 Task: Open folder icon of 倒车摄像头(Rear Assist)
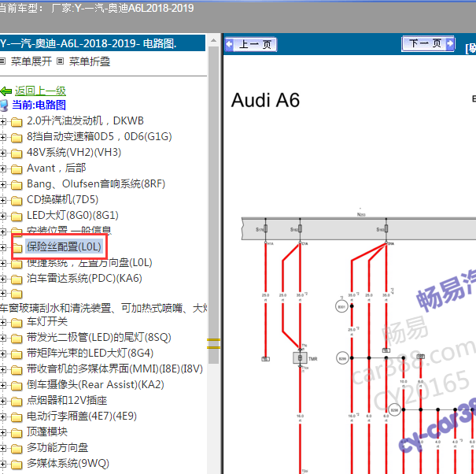[x=17, y=386]
